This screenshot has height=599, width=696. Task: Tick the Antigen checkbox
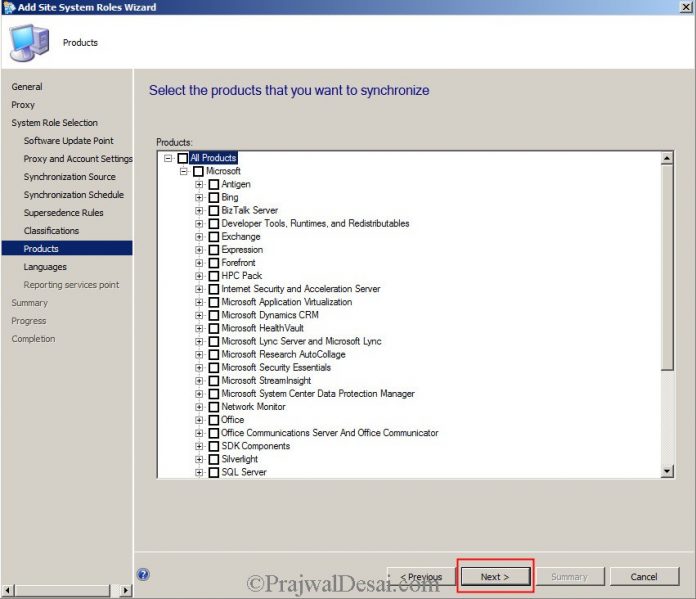click(214, 184)
